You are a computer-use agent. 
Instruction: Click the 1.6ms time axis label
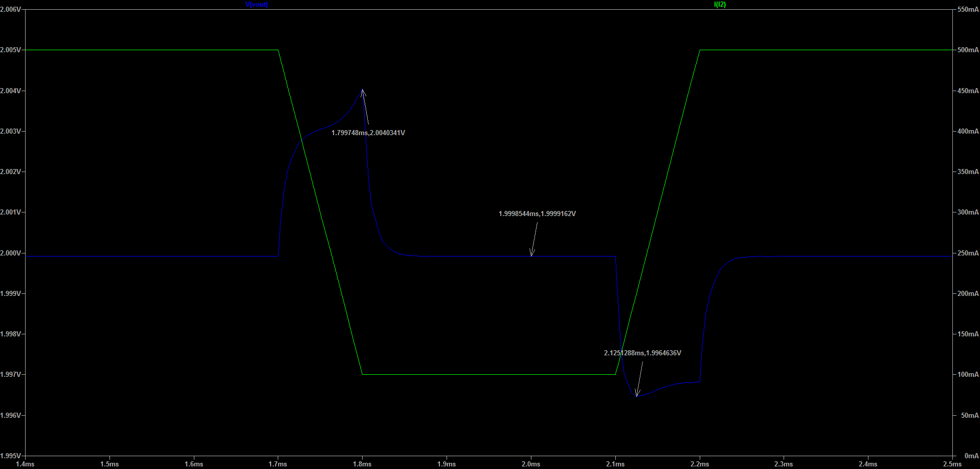pyautogui.click(x=194, y=464)
